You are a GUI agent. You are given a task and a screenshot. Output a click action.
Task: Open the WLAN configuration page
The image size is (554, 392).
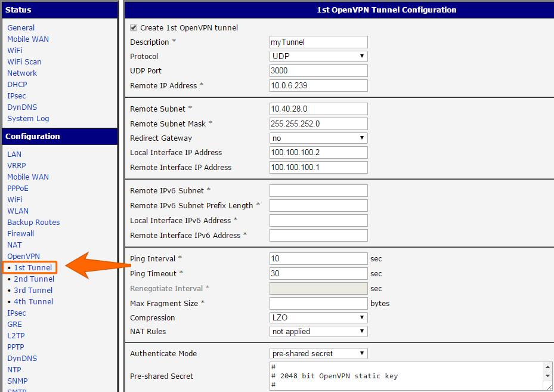(18, 211)
